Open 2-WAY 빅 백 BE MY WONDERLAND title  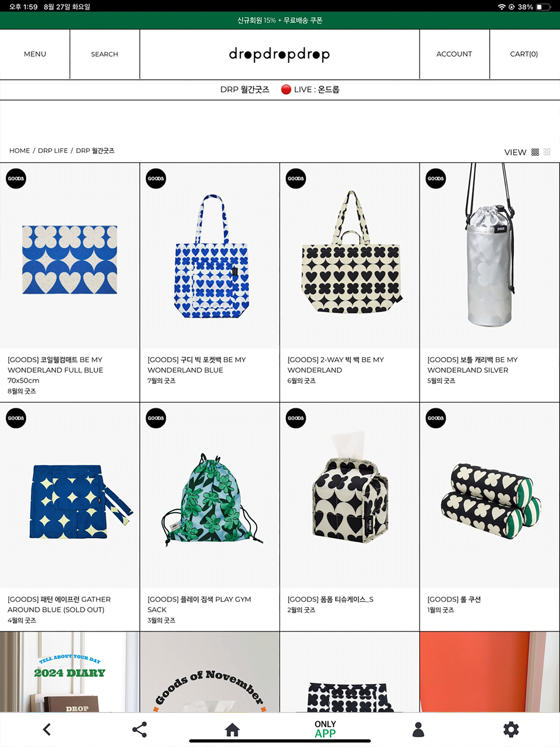click(336, 365)
